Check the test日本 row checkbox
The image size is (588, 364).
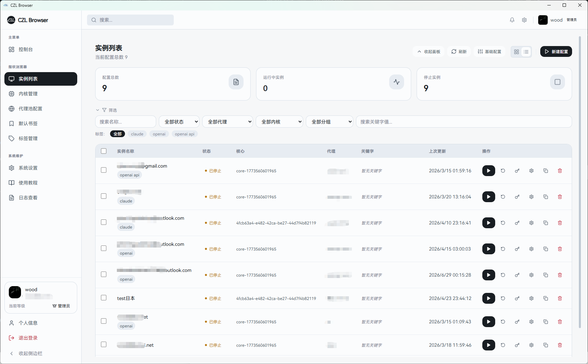pos(104,298)
